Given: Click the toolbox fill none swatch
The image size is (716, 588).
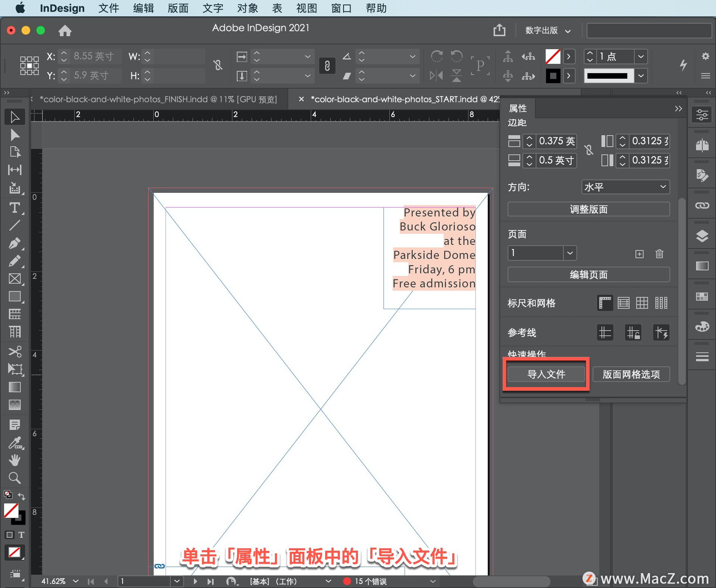Looking at the screenshot, I should pos(11,511).
